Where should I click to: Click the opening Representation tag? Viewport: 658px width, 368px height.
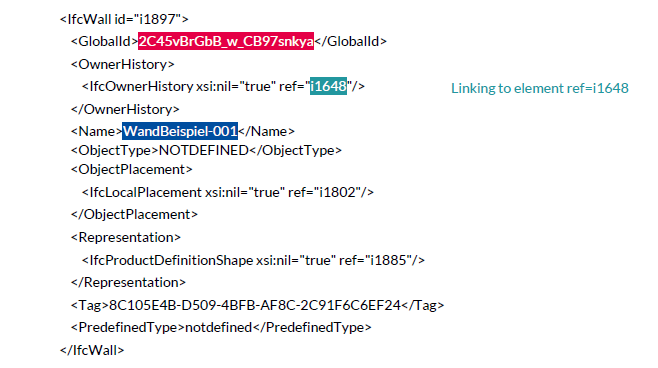point(125,238)
